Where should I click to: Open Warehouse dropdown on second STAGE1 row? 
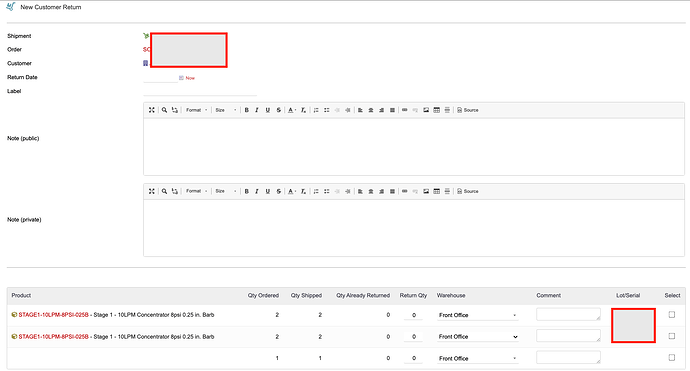pyautogui.click(x=477, y=337)
